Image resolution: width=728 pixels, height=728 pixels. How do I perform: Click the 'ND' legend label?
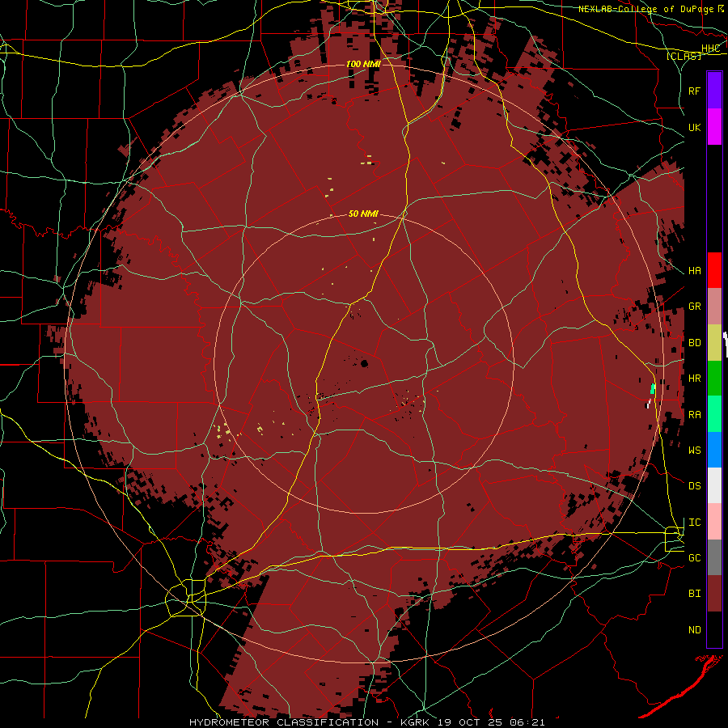tap(694, 630)
